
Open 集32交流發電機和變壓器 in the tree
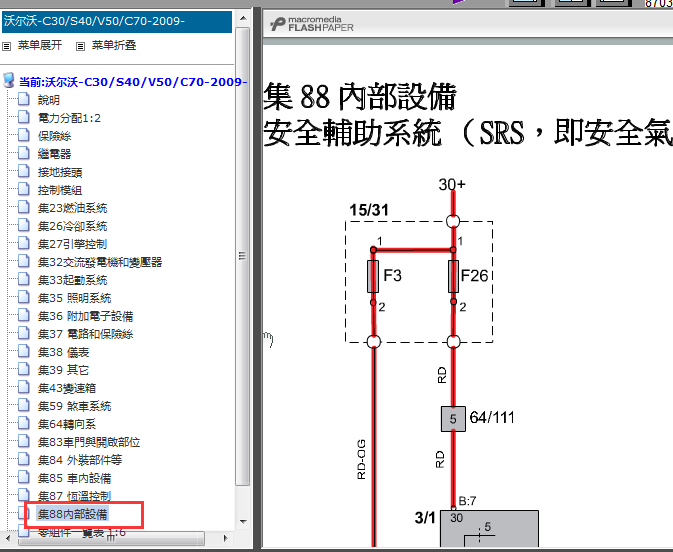[x=100, y=262]
